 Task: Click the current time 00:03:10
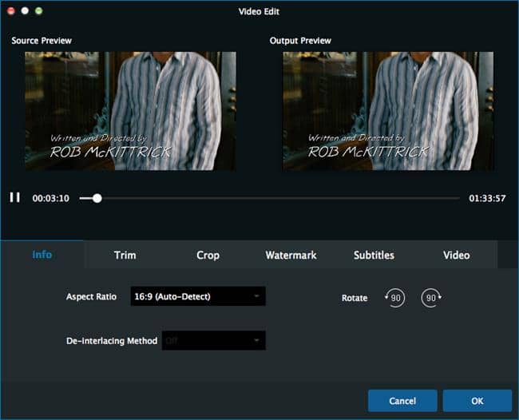[51, 198]
